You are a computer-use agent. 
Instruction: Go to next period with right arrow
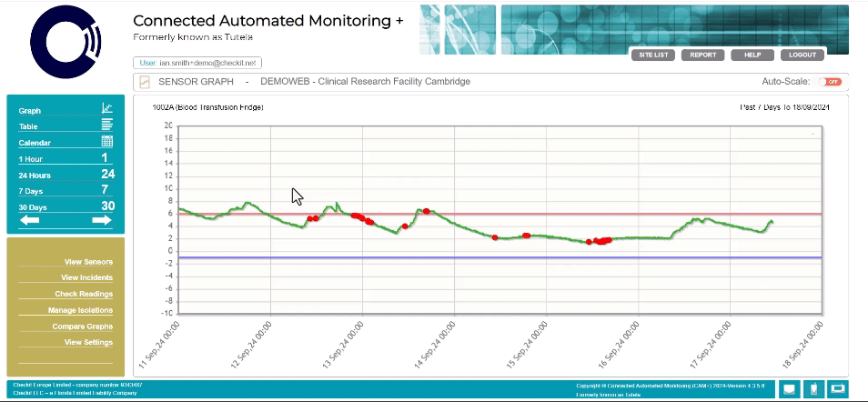point(102,220)
